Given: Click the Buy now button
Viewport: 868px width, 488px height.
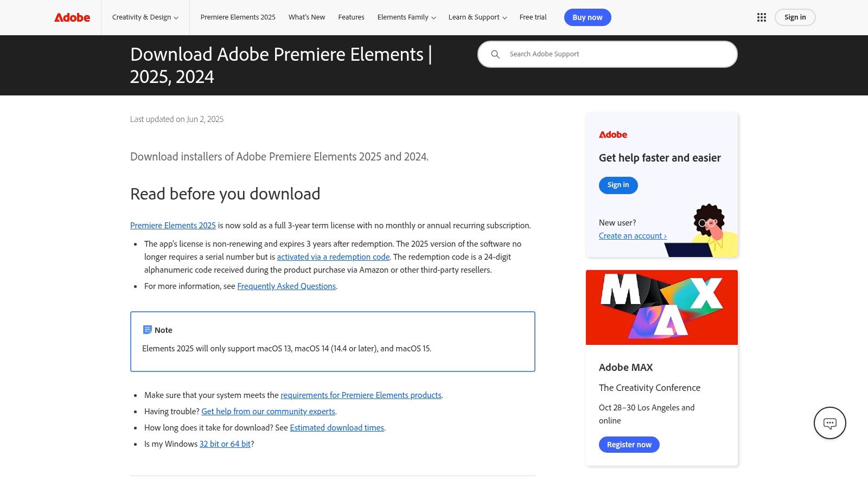Looking at the screenshot, I should [x=588, y=17].
